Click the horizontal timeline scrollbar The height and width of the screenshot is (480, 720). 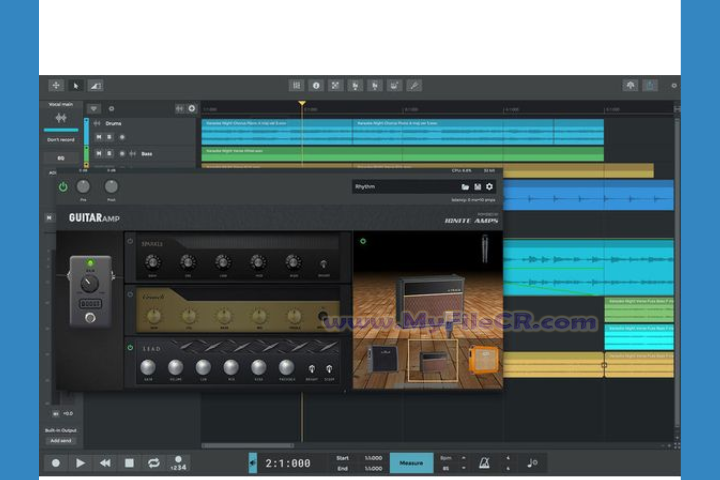248,446
